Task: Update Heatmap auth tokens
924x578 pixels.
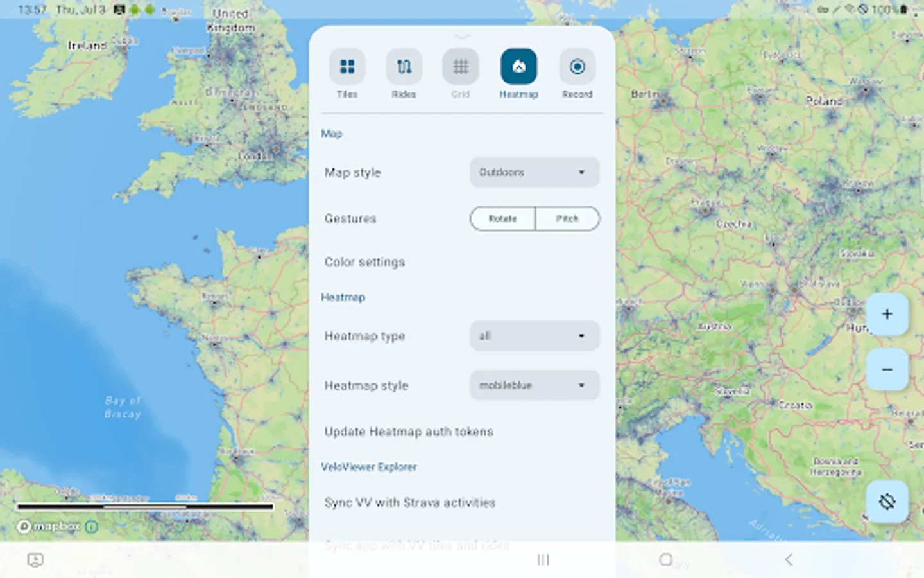Action: click(x=409, y=432)
